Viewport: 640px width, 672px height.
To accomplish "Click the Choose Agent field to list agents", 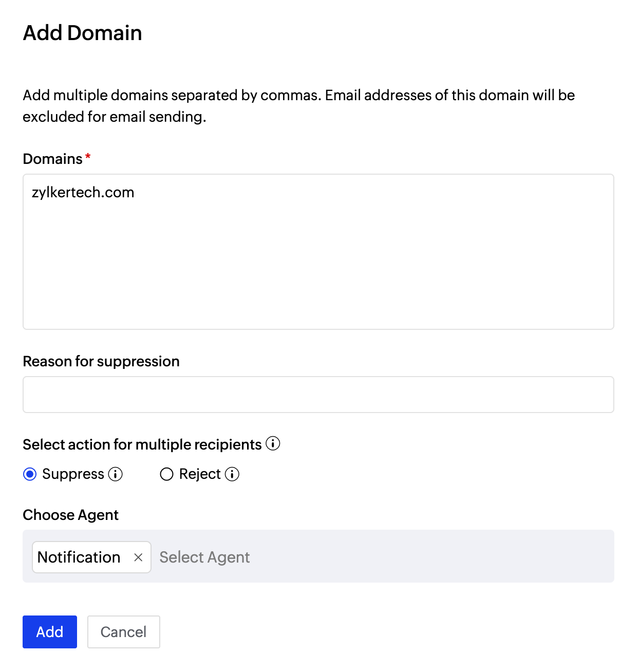I will (x=360, y=557).
